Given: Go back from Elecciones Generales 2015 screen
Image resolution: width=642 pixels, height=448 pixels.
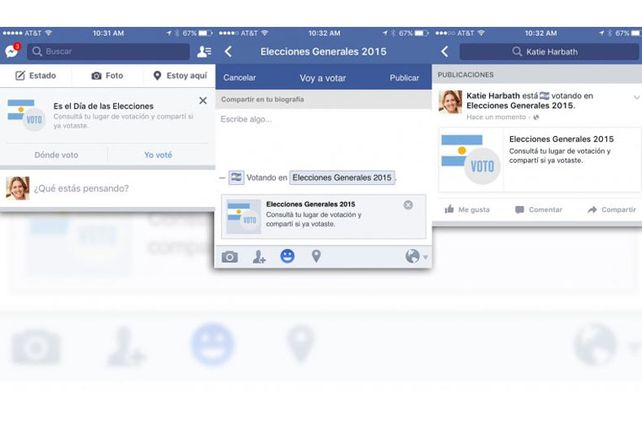Looking at the screenshot, I should [x=228, y=52].
